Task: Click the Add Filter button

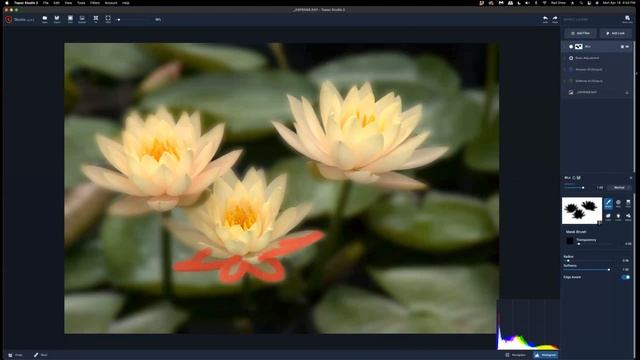Action: (580, 33)
